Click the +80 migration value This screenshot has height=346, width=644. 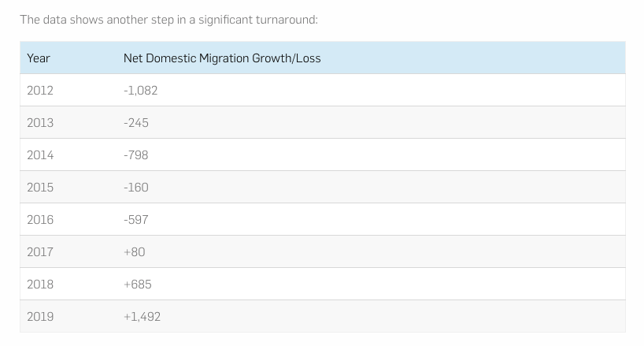(x=135, y=252)
